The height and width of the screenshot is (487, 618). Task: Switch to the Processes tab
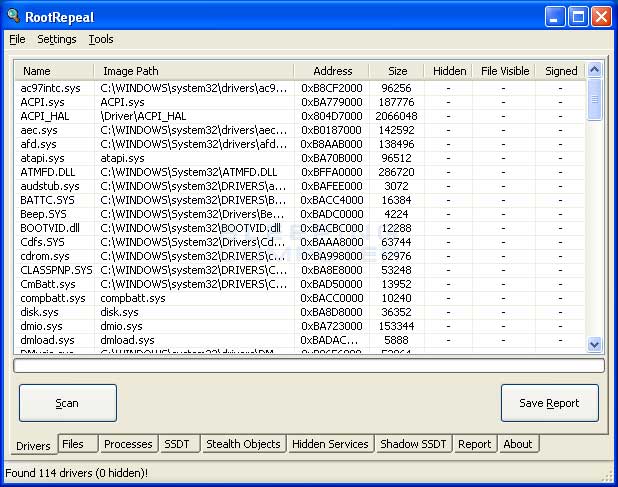128,444
